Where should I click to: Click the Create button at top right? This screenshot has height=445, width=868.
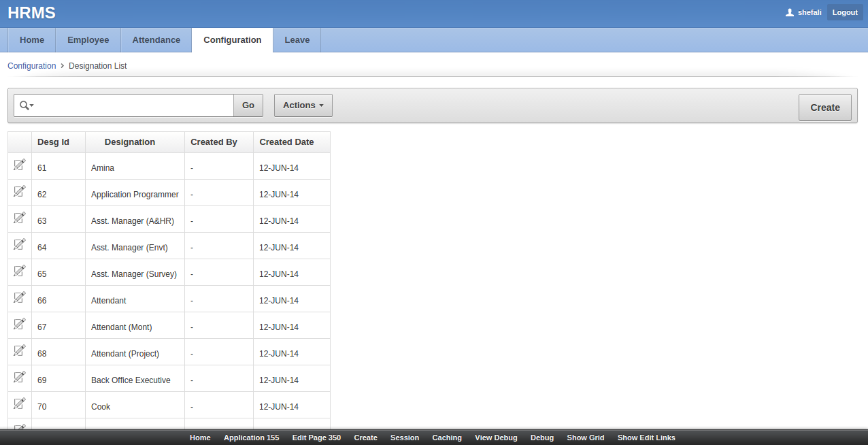point(824,108)
